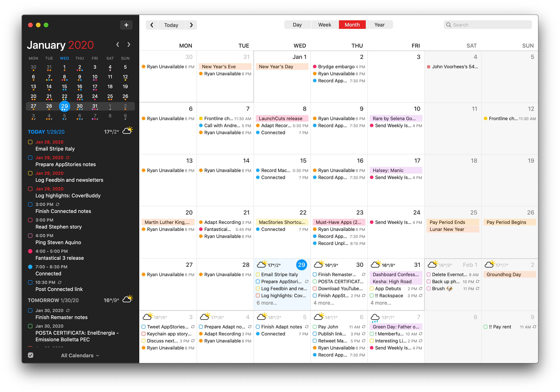Open Kesha: High Road on Jan 31
Viewport: 560px width, 392px height.
click(396, 281)
